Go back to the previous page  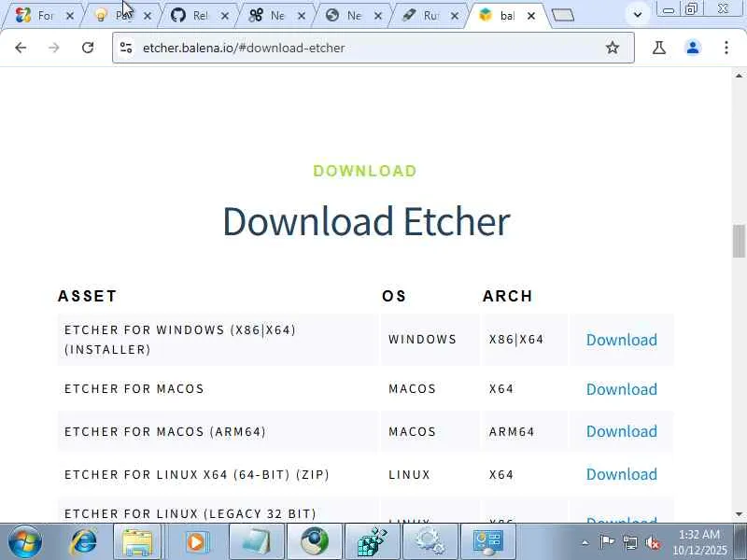(21, 48)
